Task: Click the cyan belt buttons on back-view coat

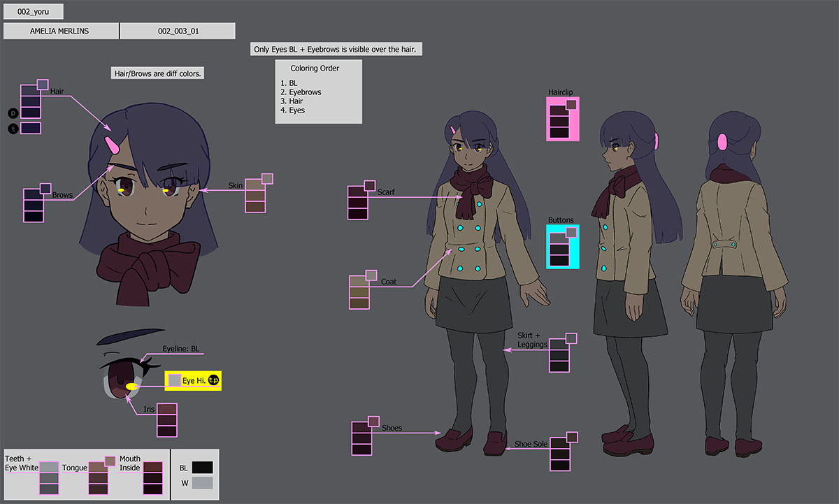Action: pos(723,245)
